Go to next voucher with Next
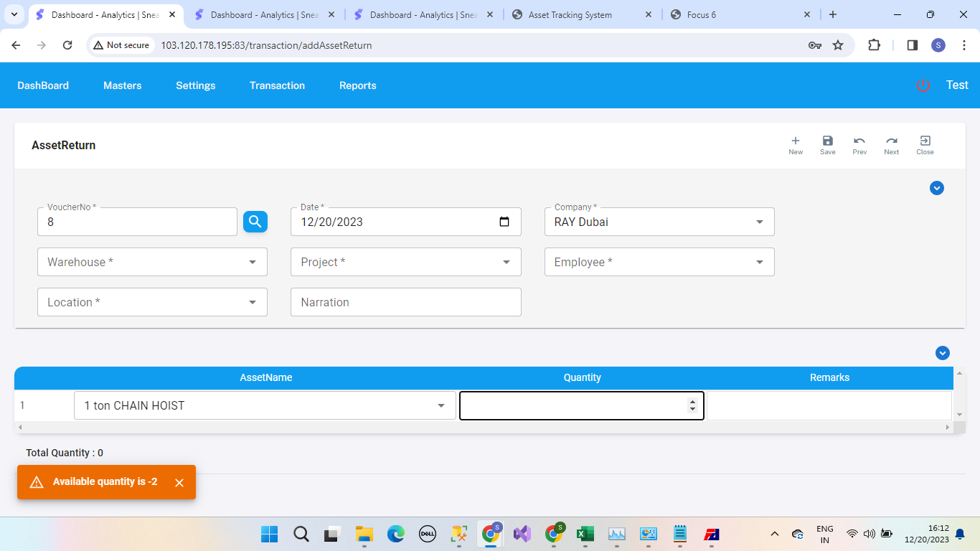This screenshot has width=980, height=551. 891,142
